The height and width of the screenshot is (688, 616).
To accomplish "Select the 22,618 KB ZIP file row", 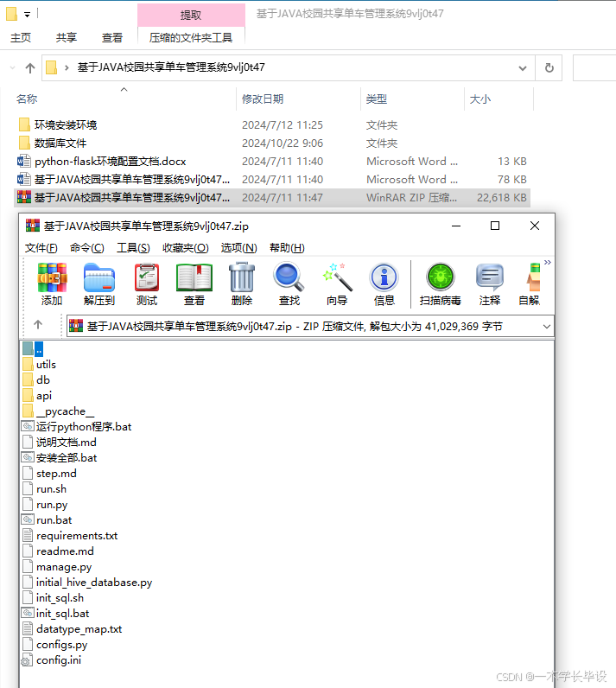I will tap(272, 198).
